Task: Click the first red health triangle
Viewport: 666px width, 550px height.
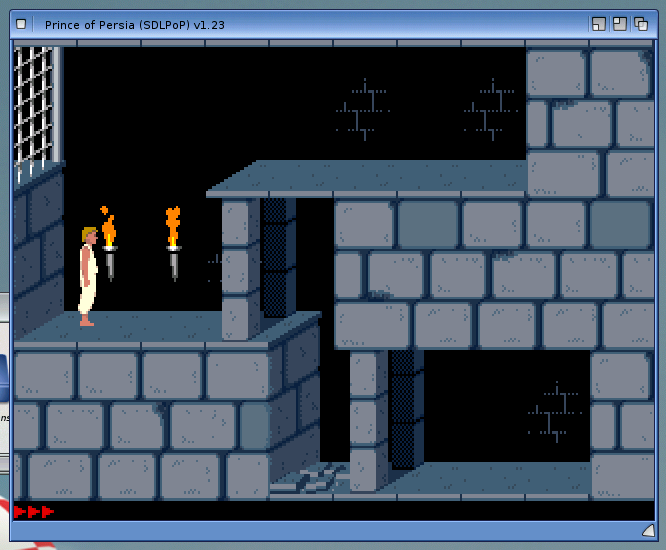Action: tap(20, 511)
